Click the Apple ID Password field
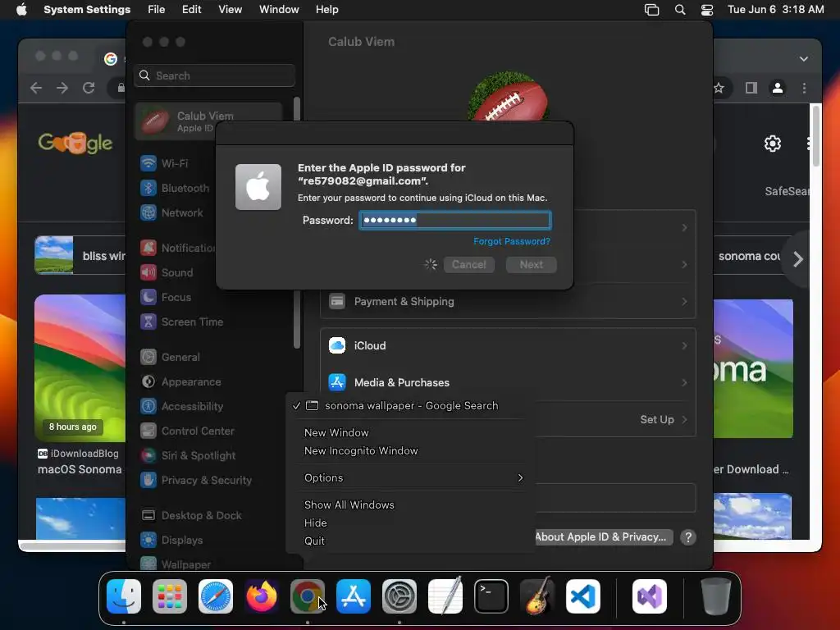 [x=454, y=220]
